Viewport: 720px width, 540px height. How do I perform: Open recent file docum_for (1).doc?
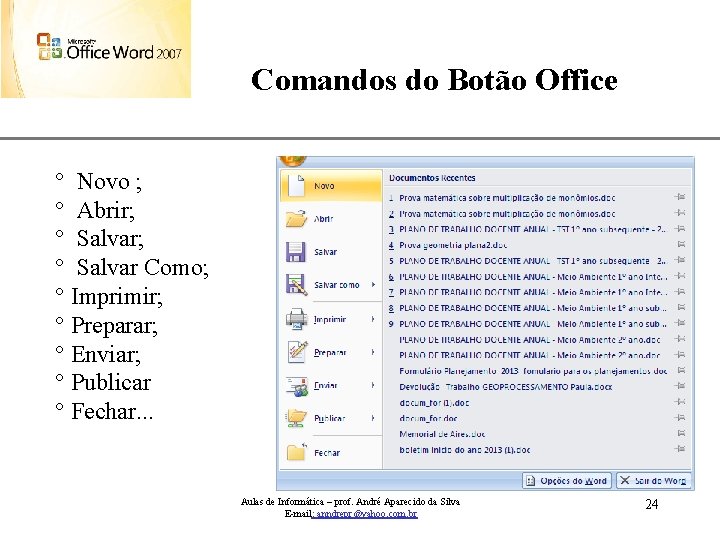[x=434, y=403]
